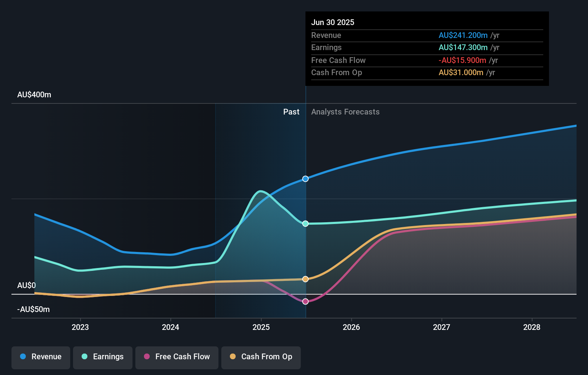Screen dimensions: 588x375
Task: Click the AU$400m y-axis label
Action: coord(34,95)
